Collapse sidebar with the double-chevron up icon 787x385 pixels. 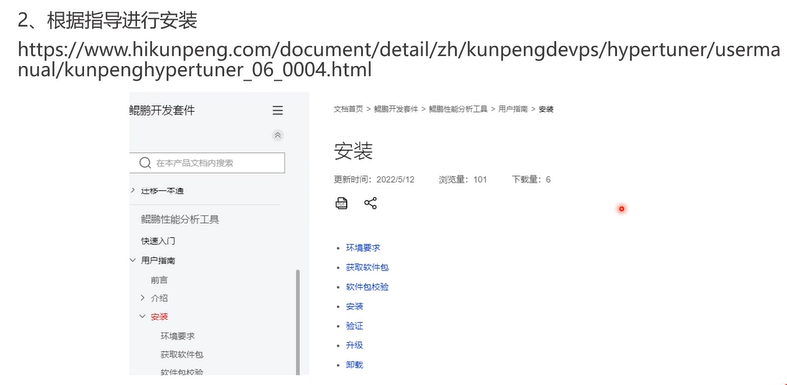click(278, 135)
